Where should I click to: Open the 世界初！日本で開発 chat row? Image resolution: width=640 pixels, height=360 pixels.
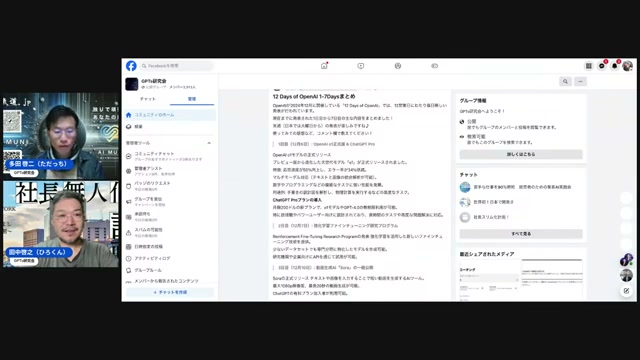click(521, 202)
